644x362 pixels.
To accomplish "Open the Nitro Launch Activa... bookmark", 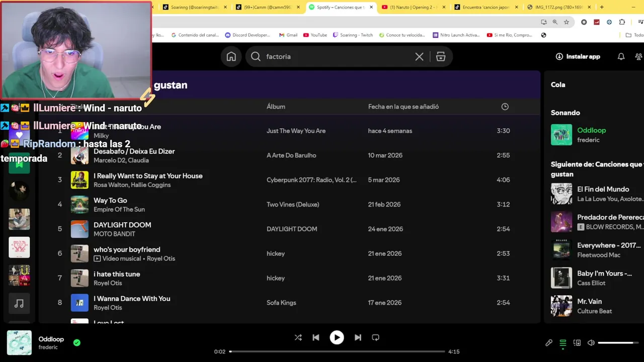I will (456, 35).
